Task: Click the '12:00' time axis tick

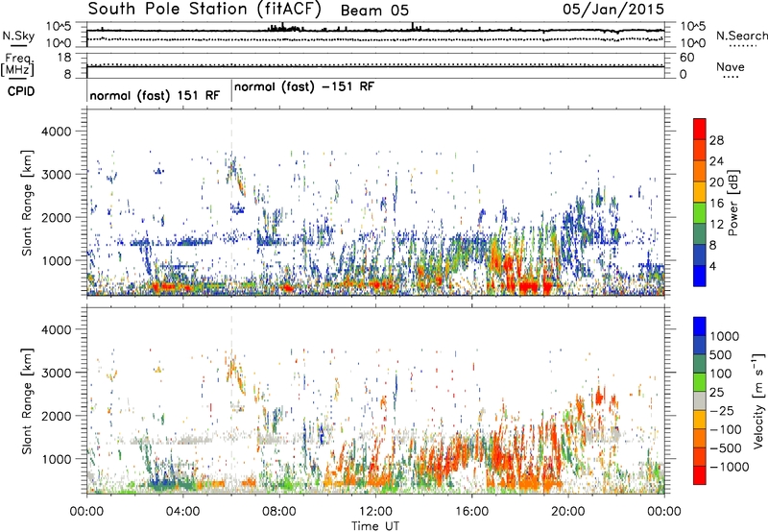Action: (x=375, y=512)
